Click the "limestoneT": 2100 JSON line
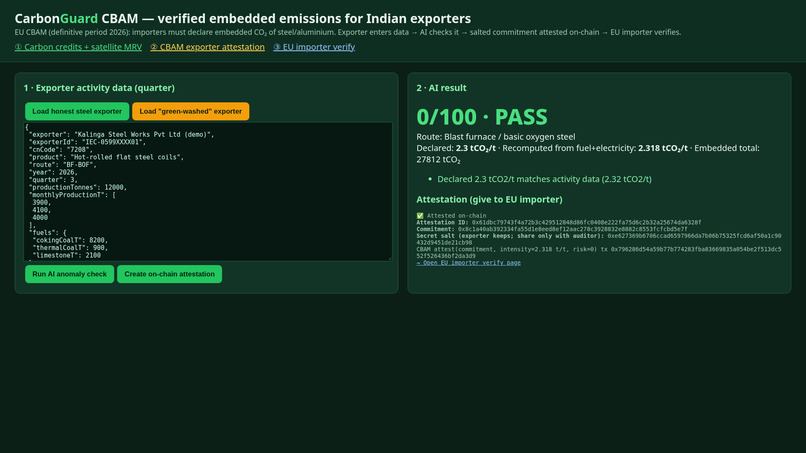The image size is (806, 453). click(66, 255)
